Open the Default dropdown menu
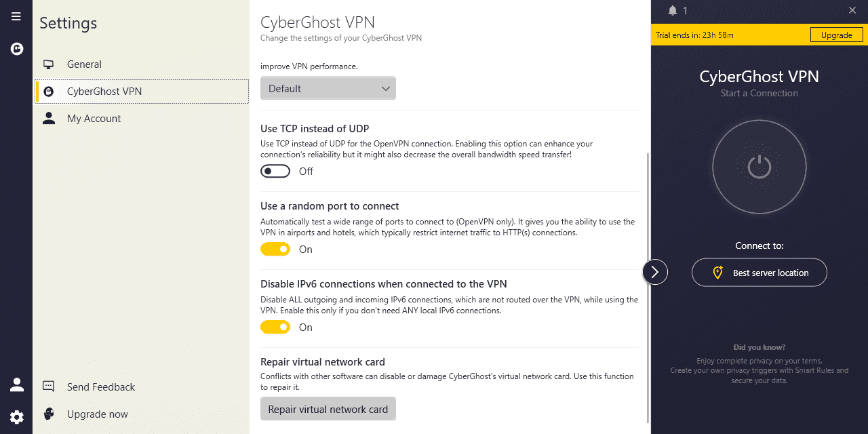Viewport: 868px width, 434px height. point(328,88)
